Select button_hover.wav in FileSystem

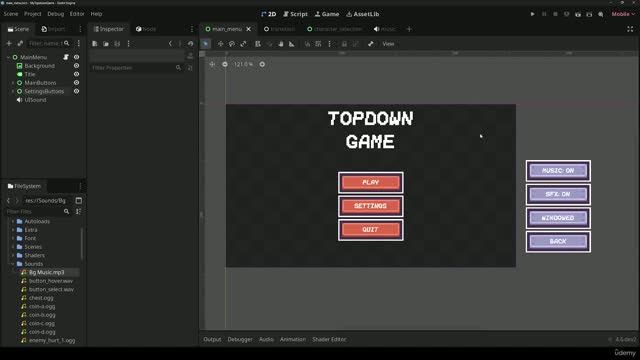51,281
